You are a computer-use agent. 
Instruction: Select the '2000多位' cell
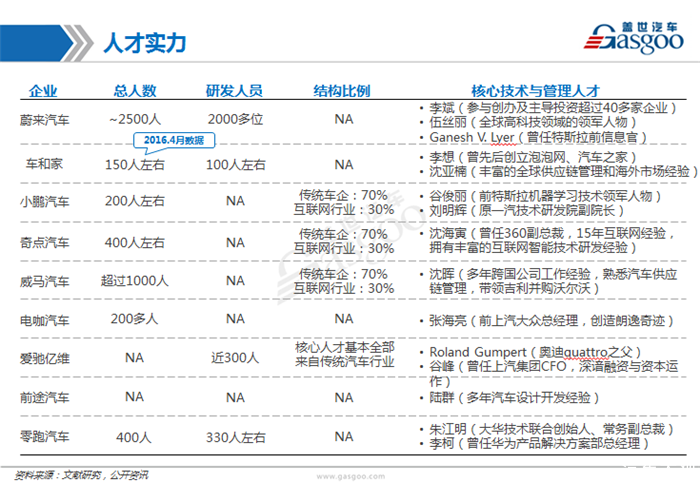[x=235, y=119]
